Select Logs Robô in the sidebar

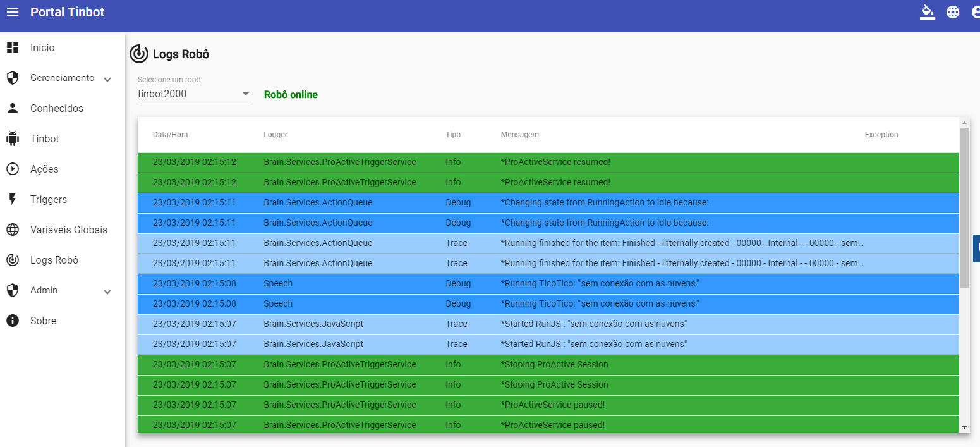(54, 260)
